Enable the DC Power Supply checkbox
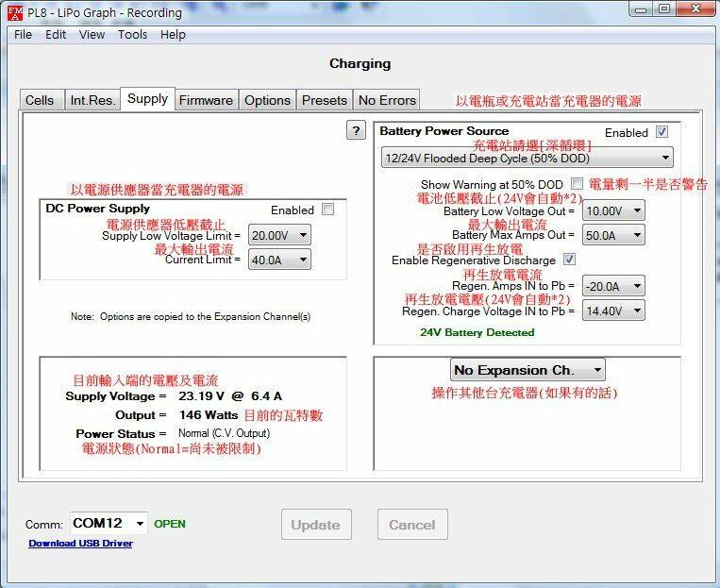720x588 pixels. tap(327, 210)
